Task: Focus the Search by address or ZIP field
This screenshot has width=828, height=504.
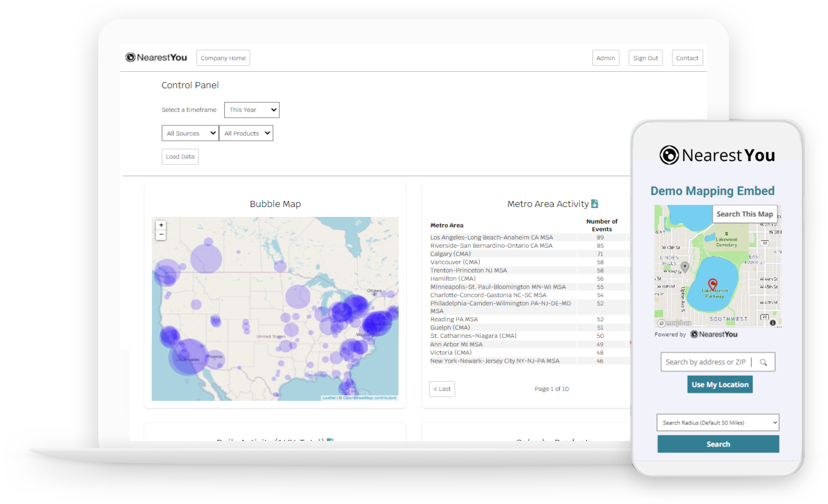Action: [706, 362]
